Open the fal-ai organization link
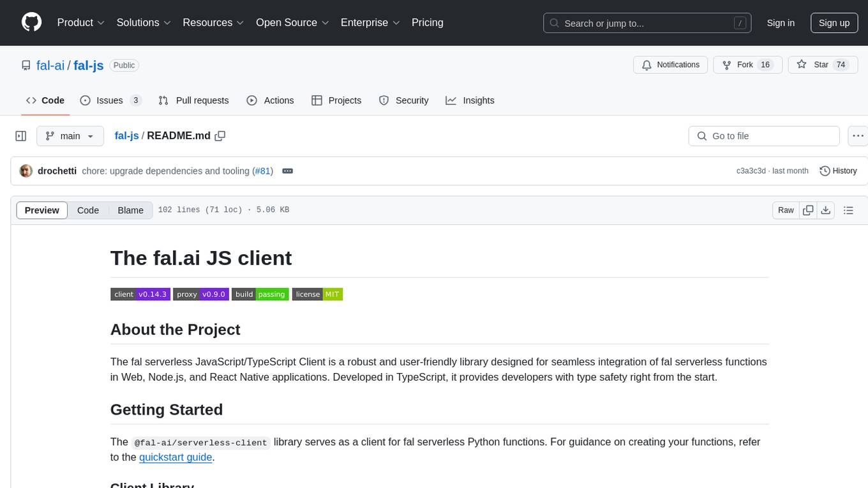This screenshot has width=868, height=488. (50, 65)
